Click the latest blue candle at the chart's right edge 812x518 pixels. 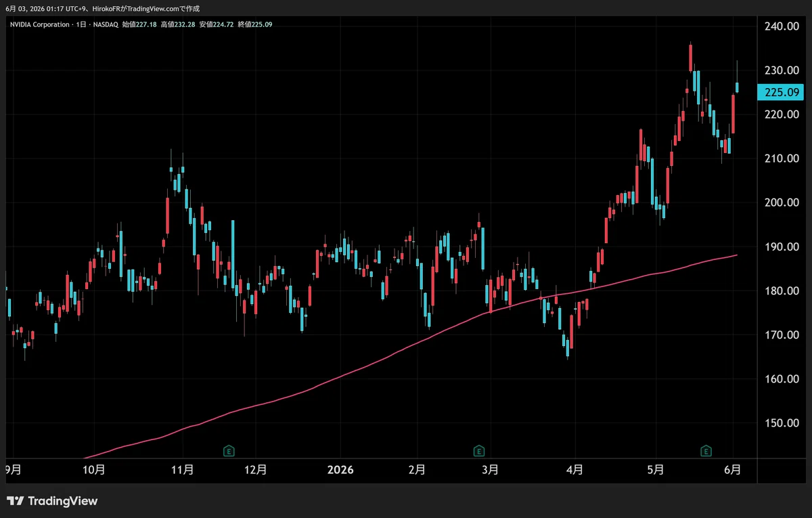(737, 87)
